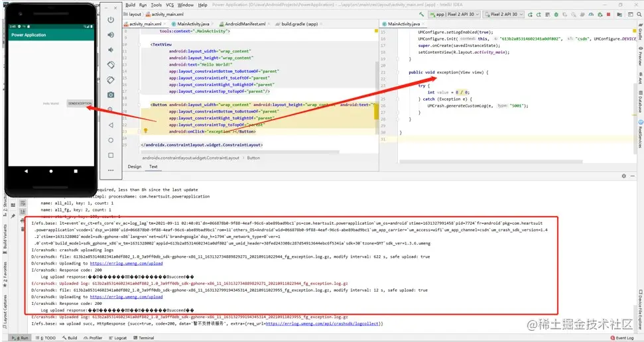
Task: Tap the emulator panel's Overview square button
Action: pyautogui.click(x=111, y=155)
